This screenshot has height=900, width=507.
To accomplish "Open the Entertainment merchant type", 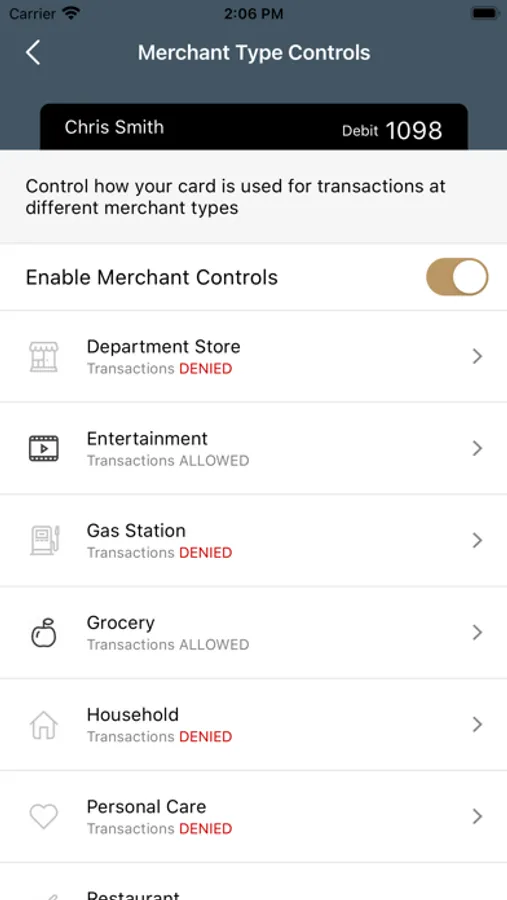I will tap(253, 448).
